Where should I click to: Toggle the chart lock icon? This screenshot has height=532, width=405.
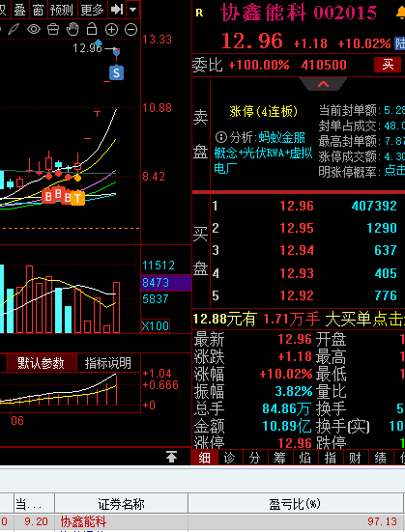[x=92, y=30]
